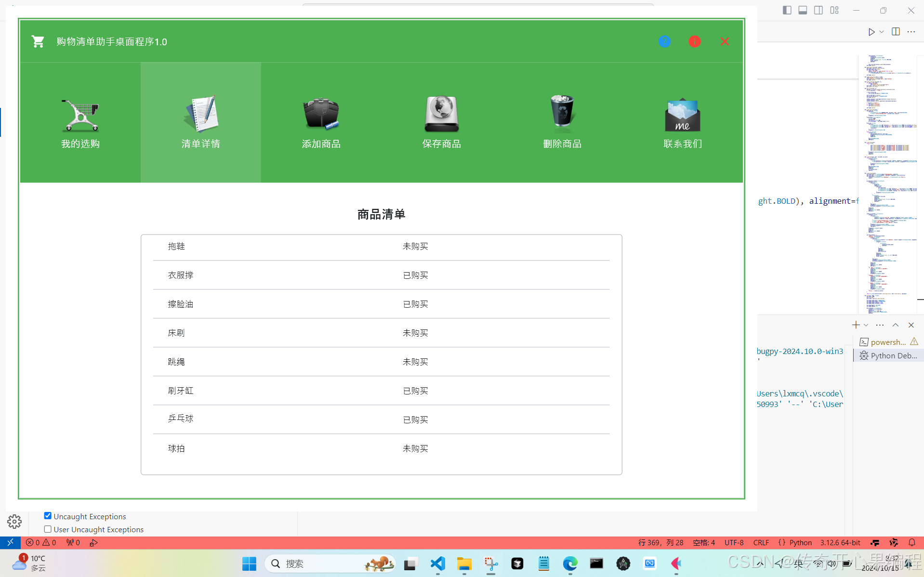This screenshot has height=577, width=924.
Task: Open the terminal panel more actions menu
Action: click(880, 325)
